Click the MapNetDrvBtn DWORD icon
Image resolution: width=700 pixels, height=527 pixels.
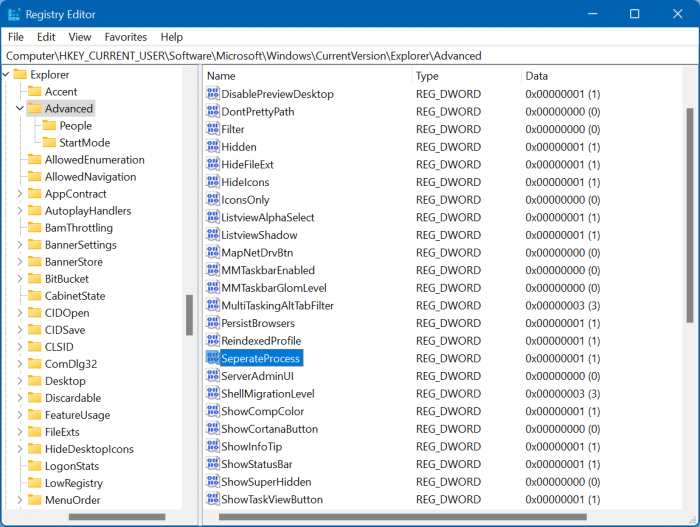point(212,252)
